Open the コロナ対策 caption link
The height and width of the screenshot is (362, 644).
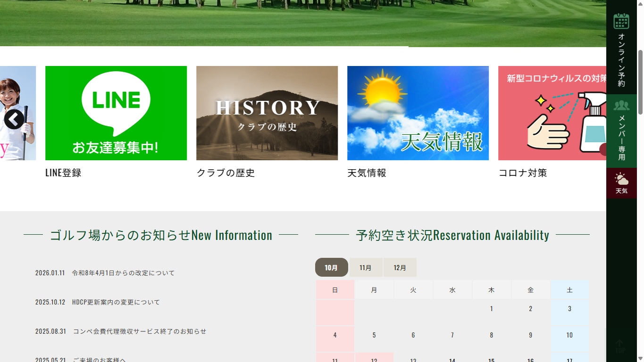(x=523, y=173)
